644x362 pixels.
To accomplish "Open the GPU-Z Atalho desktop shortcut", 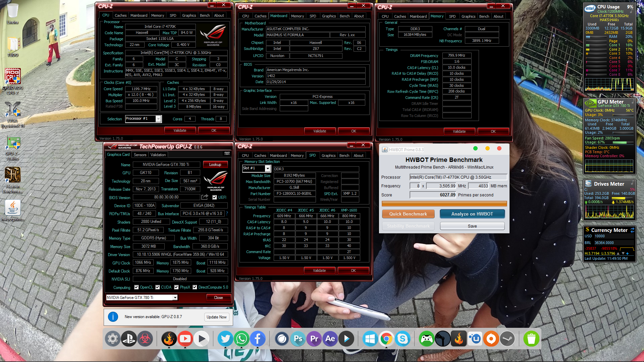I will coord(13,148).
